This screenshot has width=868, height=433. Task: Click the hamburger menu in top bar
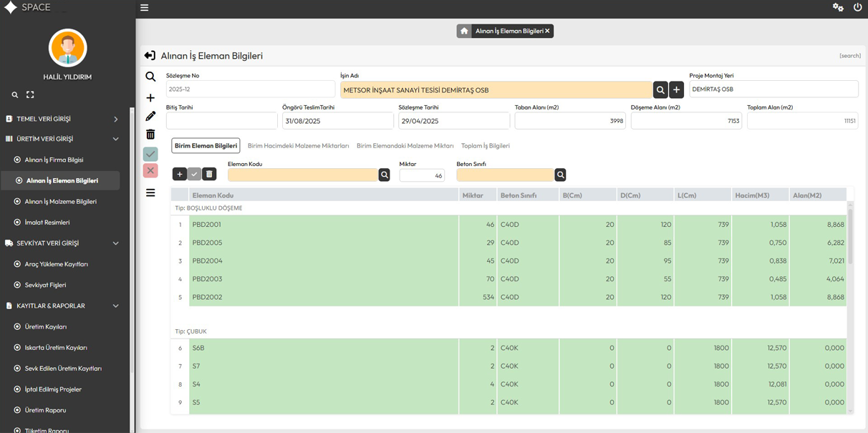[144, 8]
